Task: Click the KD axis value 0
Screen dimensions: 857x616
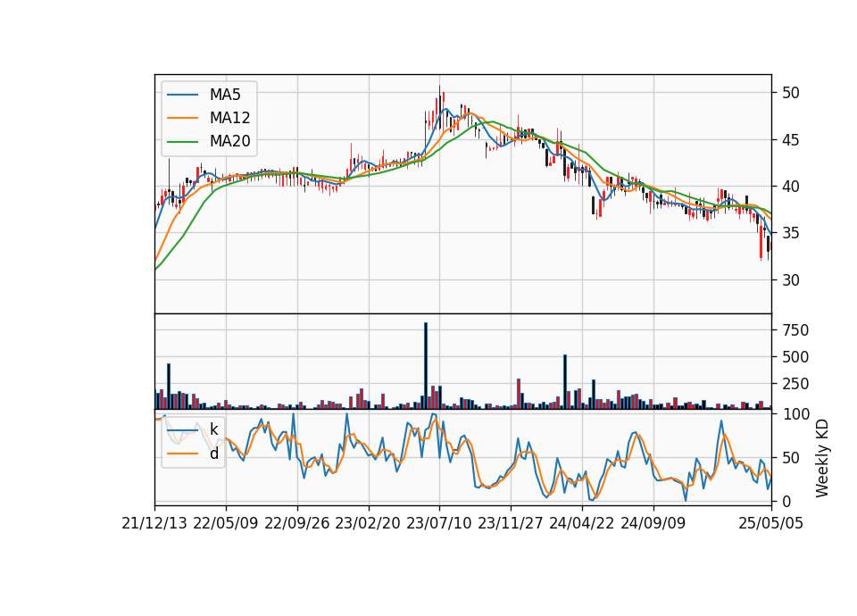Action: click(786, 501)
